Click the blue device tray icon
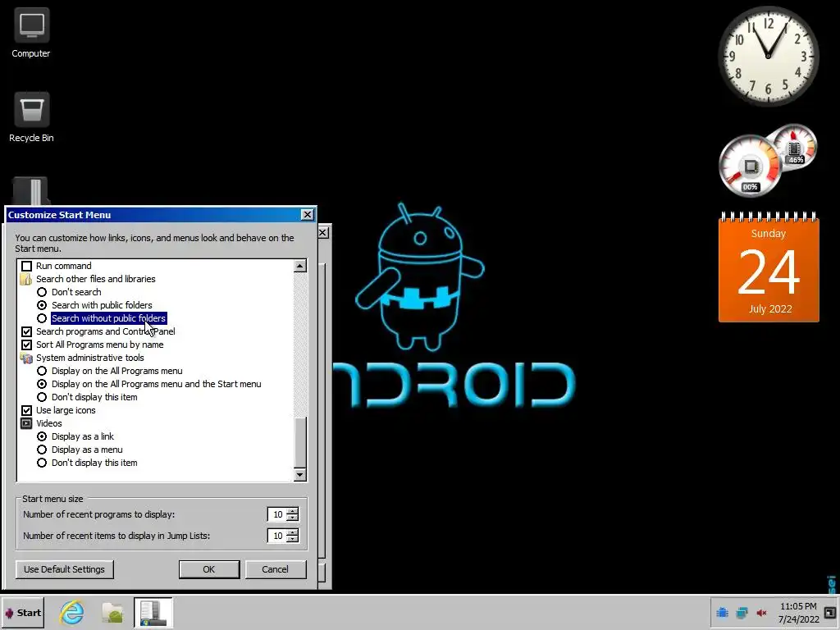Screen dimensions: 840x630 coord(722,612)
